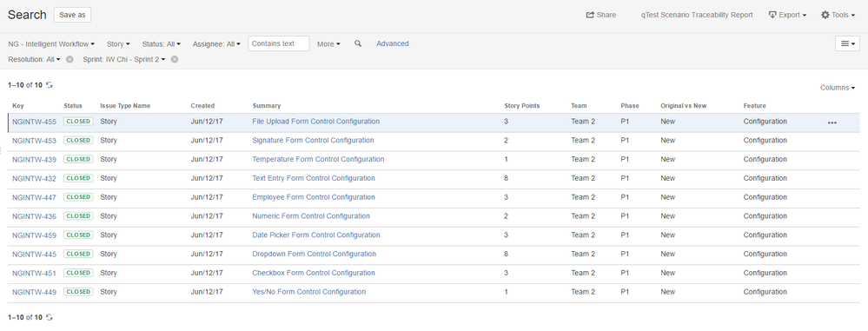868x331 pixels.
Task: Open issue key NGINTW-459
Action: click(x=35, y=235)
